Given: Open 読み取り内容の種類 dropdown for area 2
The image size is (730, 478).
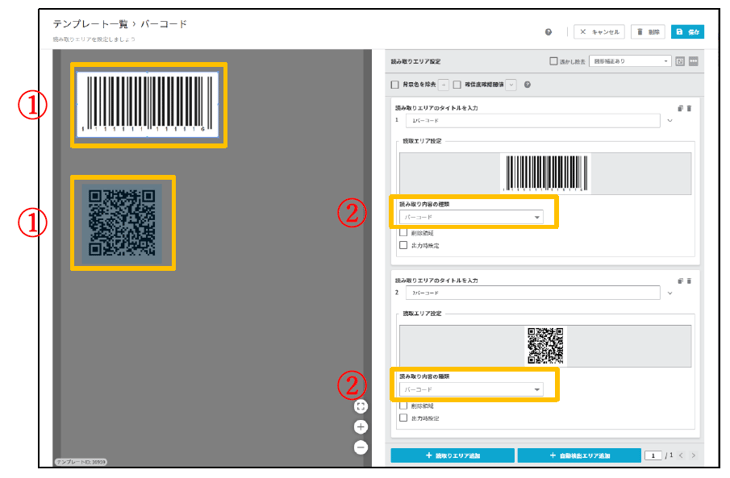Looking at the screenshot, I should pos(470,389).
